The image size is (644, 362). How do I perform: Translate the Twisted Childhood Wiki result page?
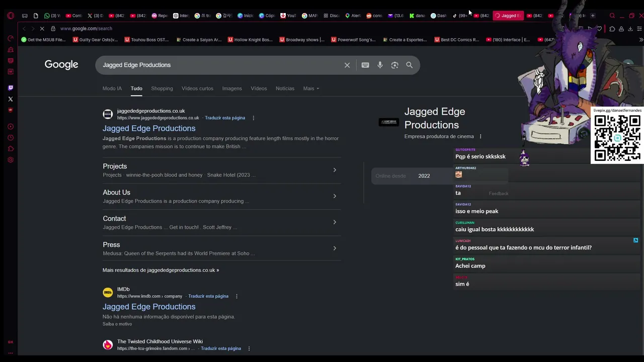221,348
